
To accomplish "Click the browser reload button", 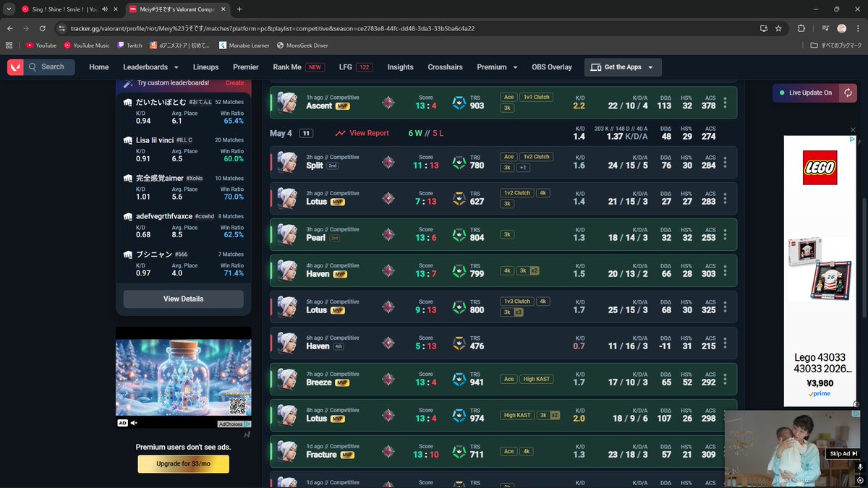I will coord(43,28).
